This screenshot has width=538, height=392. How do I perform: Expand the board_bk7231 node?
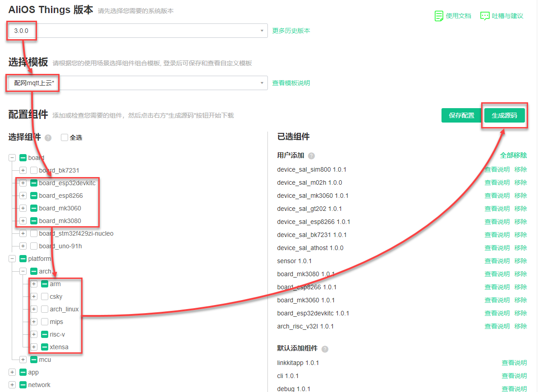23,170
